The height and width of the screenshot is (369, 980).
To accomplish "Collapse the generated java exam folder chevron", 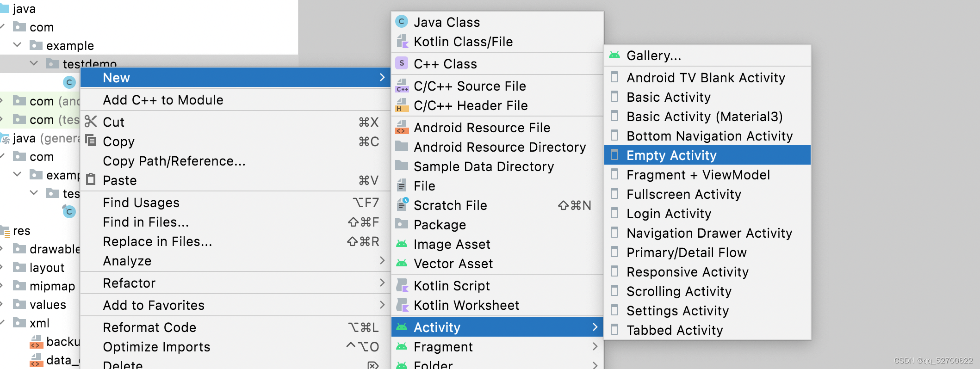I will click(17, 174).
